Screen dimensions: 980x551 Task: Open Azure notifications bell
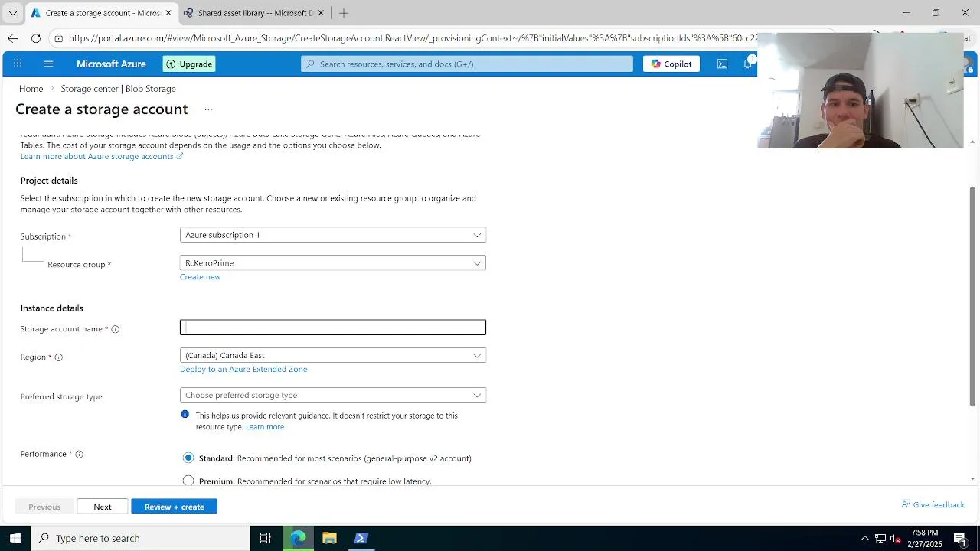(x=748, y=64)
